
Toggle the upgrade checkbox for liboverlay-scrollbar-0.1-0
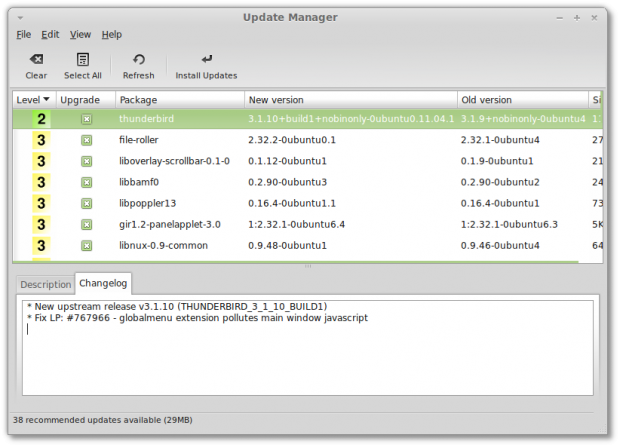(87, 161)
